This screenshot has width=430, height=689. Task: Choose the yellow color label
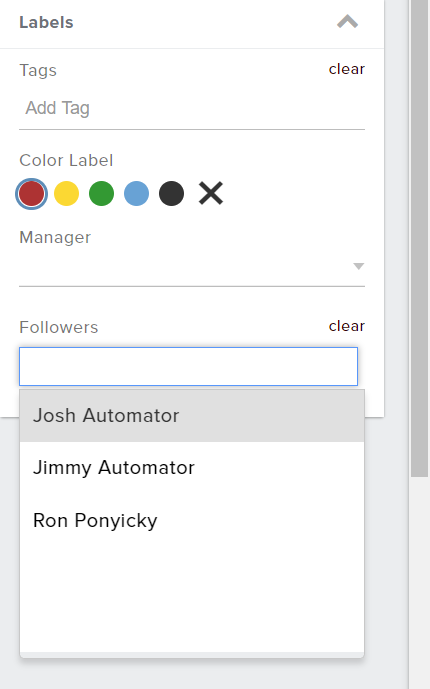(x=66, y=193)
